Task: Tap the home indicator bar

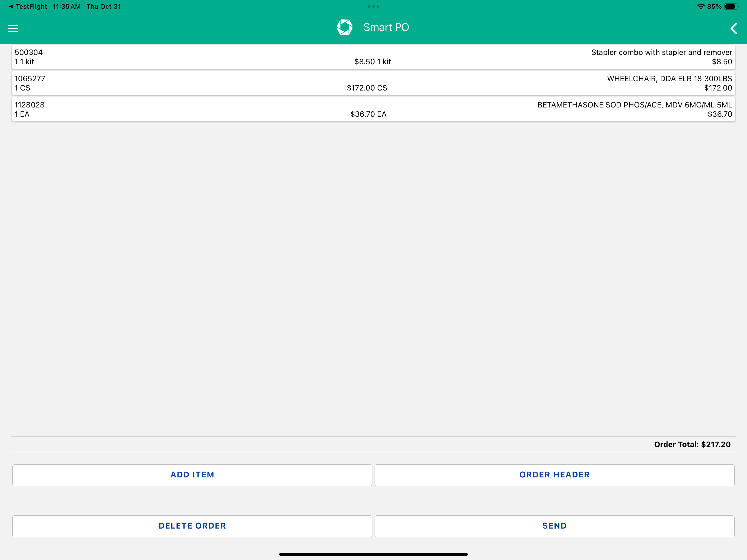Action: [x=373, y=554]
